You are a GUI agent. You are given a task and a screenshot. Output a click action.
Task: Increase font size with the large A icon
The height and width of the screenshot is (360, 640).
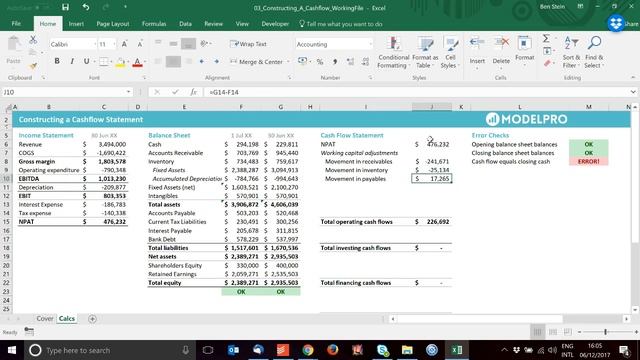click(x=124, y=44)
